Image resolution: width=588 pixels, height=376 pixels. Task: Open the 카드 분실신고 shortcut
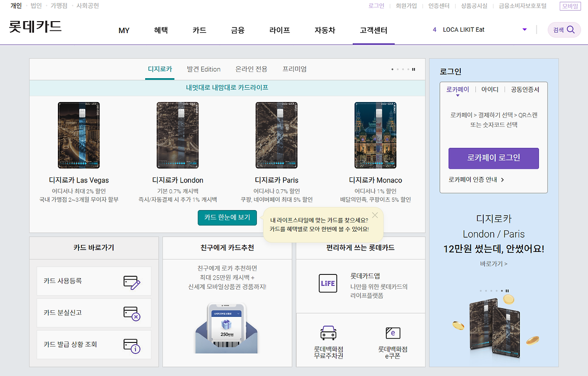[94, 313]
